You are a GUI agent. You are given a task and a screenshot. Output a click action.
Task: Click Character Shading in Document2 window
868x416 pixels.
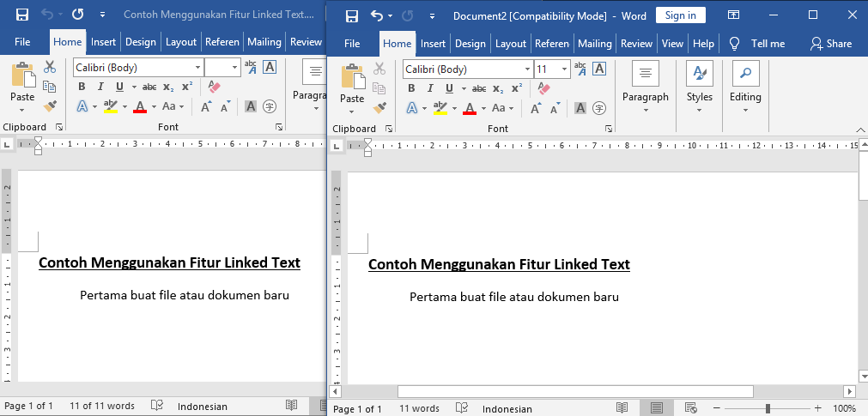(x=580, y=108)
